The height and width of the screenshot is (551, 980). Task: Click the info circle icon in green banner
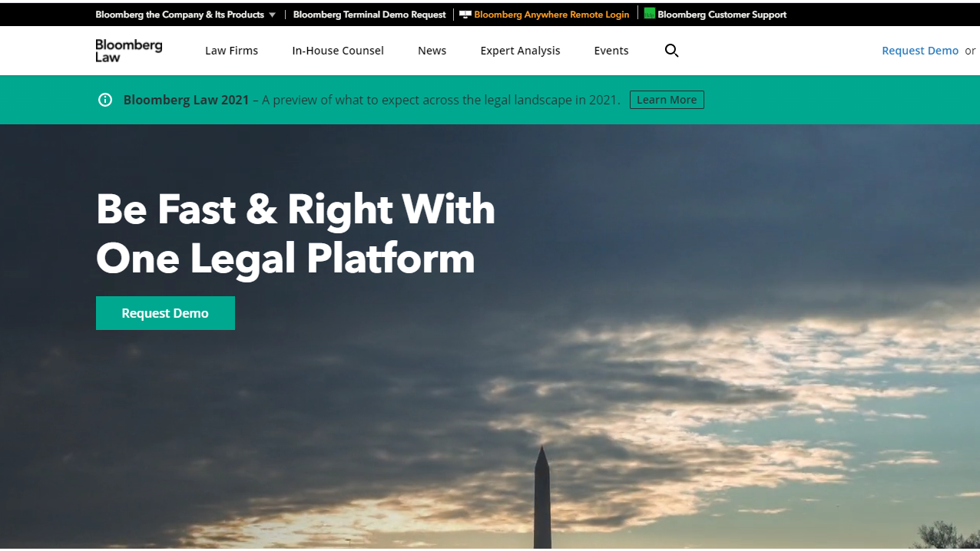tap(105, 100)
